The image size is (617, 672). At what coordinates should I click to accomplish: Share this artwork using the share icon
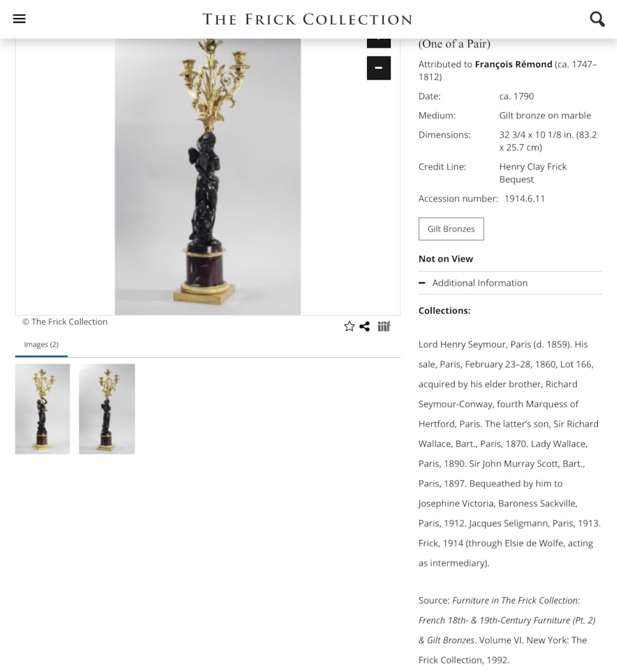[x=365, y=327]
